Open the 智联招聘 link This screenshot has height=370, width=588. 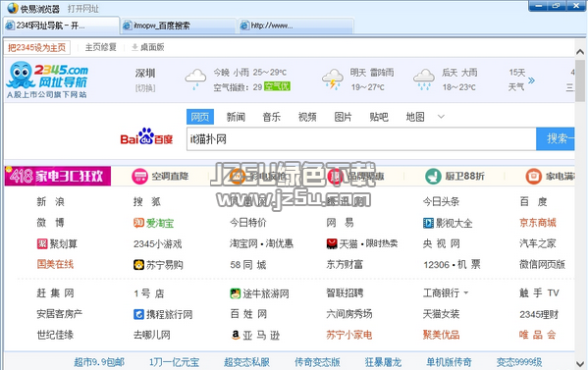coord(345,292)
